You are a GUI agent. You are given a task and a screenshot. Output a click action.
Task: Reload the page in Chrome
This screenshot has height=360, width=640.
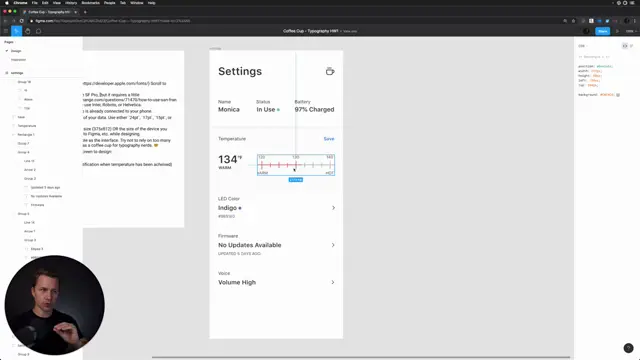click(22, 21)
